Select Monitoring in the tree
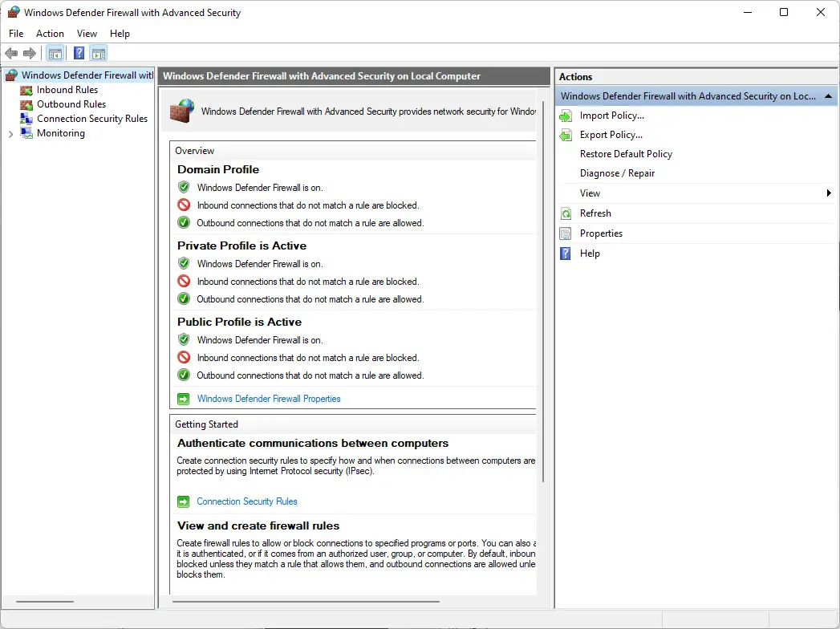 point(60,133)
